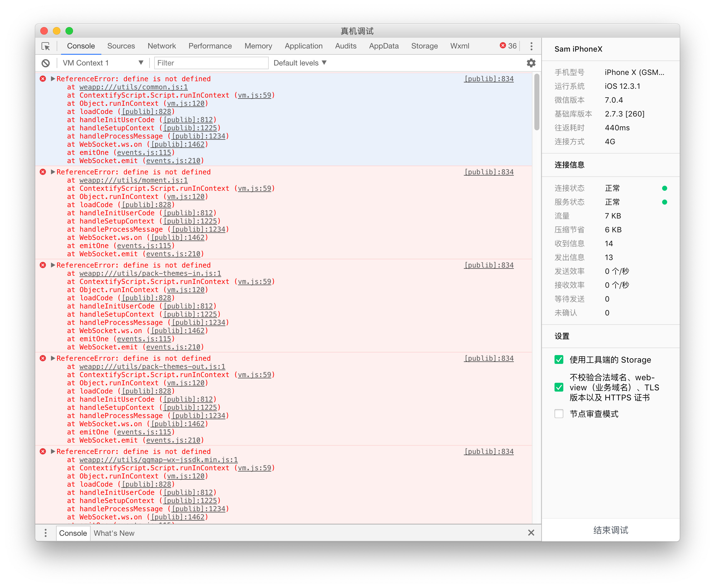The height and width of the screenshot is (588, 715).
Task: Click the first console error's red icon
Action: click(x=43, y=79)
